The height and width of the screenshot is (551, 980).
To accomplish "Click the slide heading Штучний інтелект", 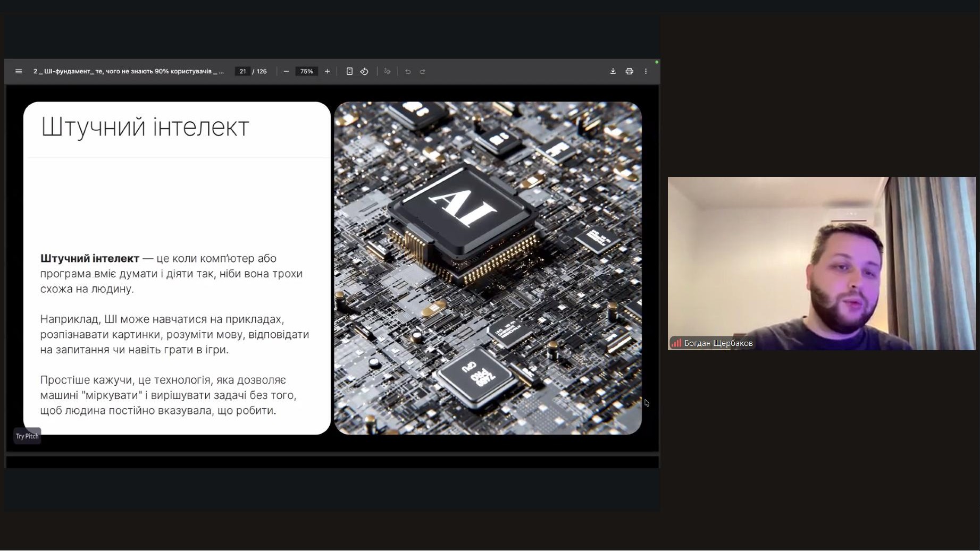I will pos(145,128).
